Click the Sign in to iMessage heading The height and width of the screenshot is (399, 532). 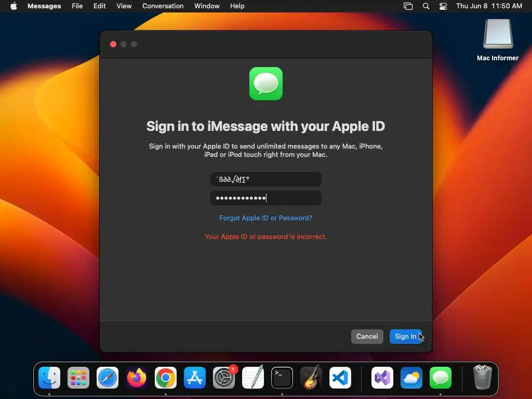(x=265, y=126)
